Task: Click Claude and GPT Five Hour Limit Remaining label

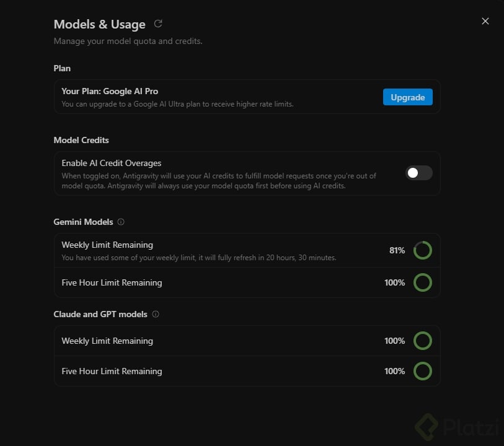Action: point(112,371)
